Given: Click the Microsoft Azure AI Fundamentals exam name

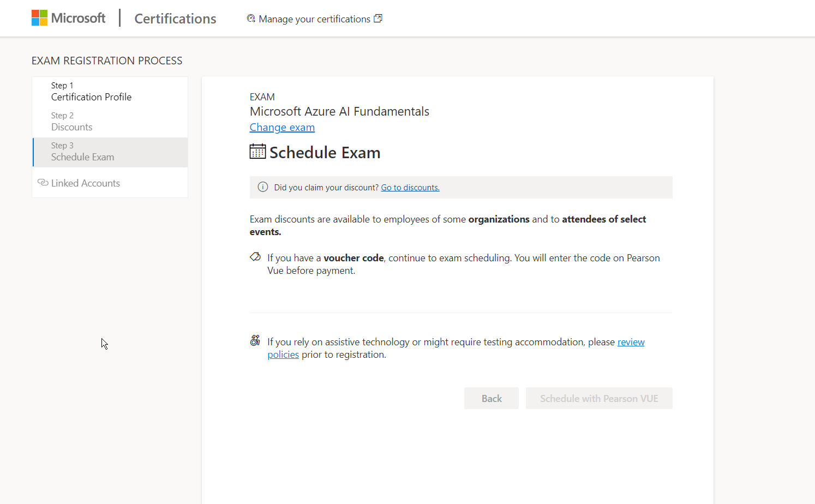Looking at the screenshot, I should pyautogui.click(x=339, y=111).
